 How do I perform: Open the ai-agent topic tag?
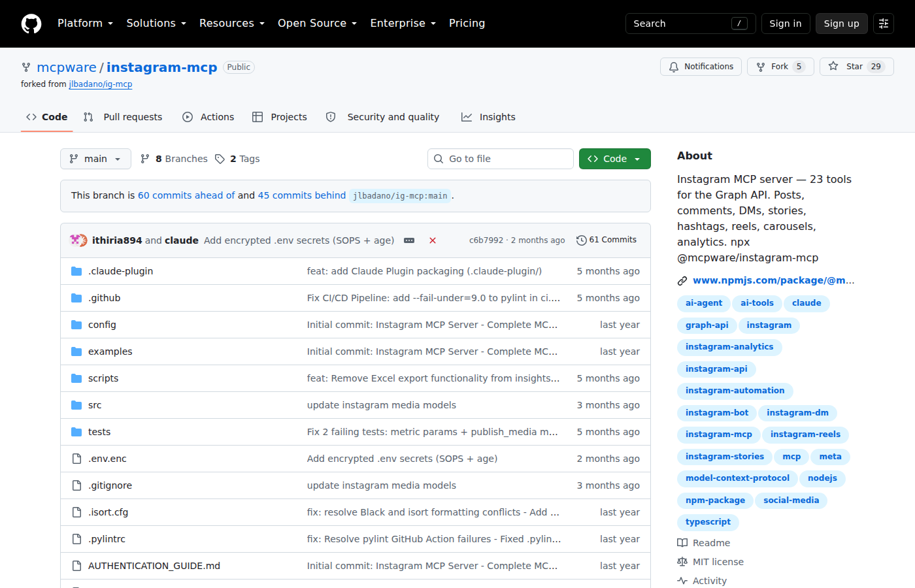pyautogui.click(x=704, y=303)
